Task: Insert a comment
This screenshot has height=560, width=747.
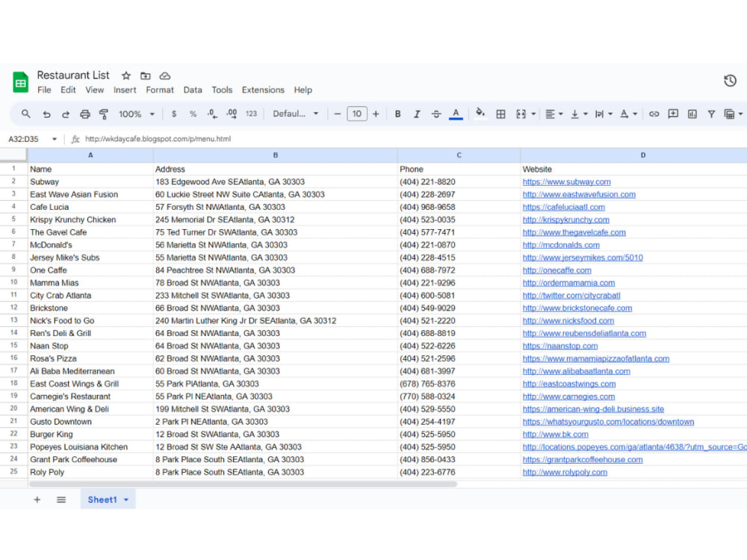Action: tap(673, 113)
